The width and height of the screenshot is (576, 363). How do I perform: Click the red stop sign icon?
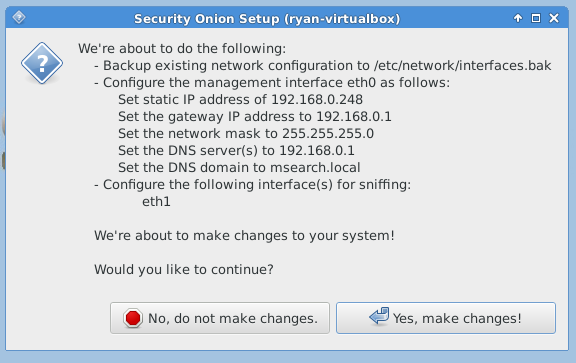pos(133,318)
